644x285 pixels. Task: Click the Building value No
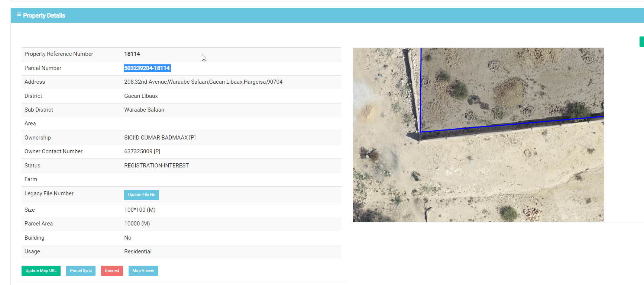point(128,238)
